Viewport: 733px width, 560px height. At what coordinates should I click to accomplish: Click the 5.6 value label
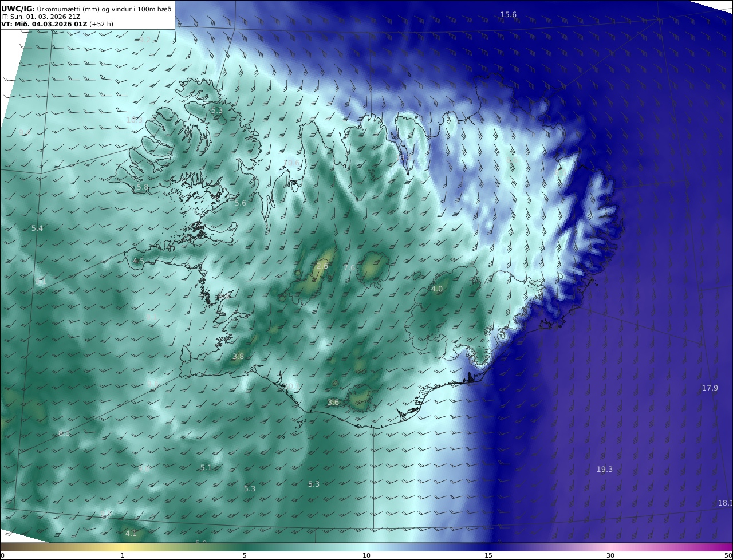241,203
